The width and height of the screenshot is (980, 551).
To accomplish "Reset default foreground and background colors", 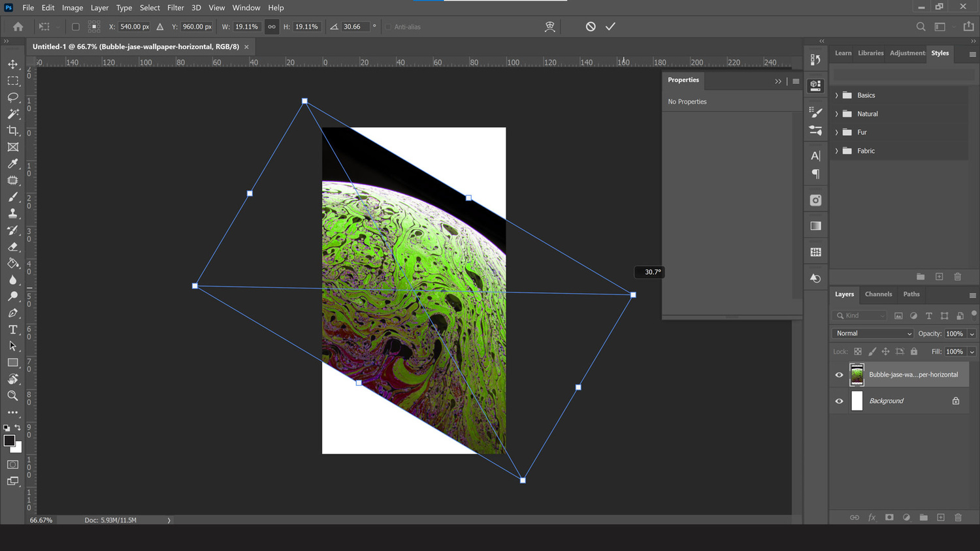I will coord(7,428).
